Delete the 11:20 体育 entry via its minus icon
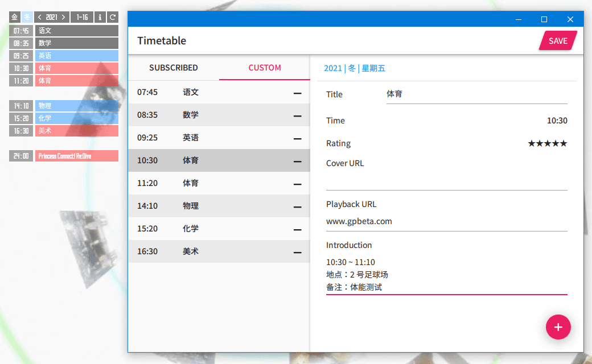 tap(298, 184)
